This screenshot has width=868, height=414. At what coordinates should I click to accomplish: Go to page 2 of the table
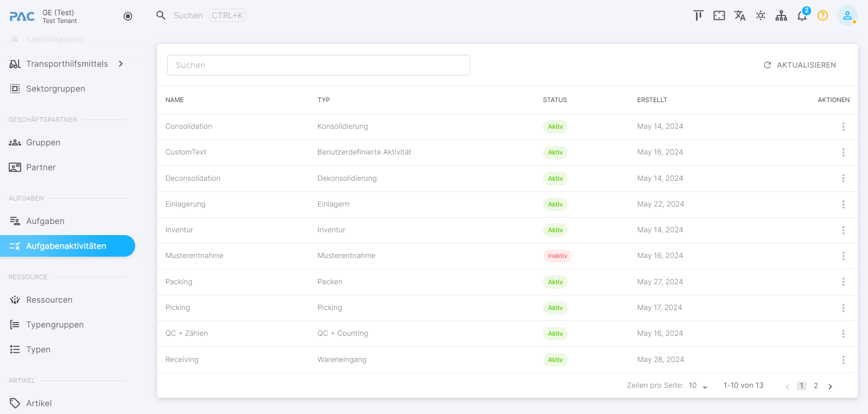pyautogui.click(x=816, y=386)
